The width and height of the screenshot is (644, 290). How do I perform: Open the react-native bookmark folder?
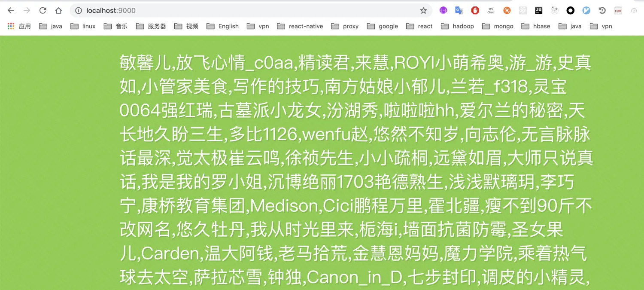point(300,26)
